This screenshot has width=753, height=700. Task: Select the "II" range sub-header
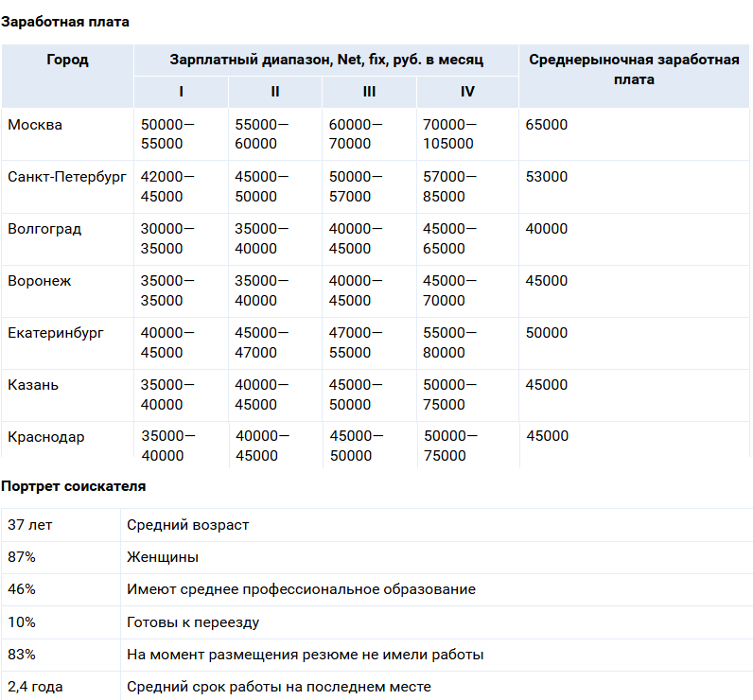[x=275, y=92]
